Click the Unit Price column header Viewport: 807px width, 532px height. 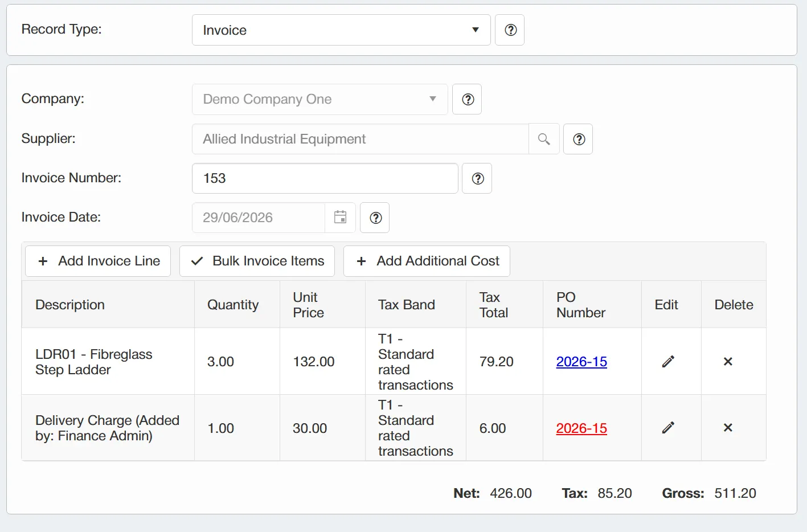pos(322,305)
